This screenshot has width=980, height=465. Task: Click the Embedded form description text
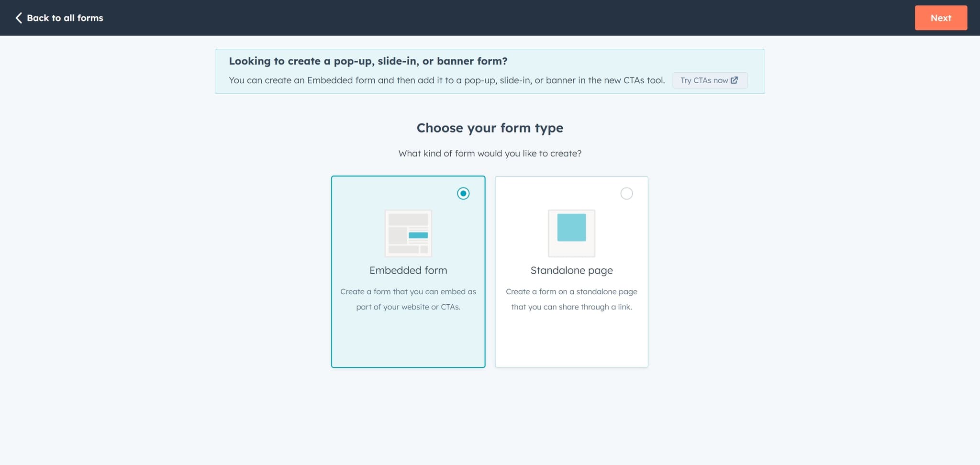(408, 299)
